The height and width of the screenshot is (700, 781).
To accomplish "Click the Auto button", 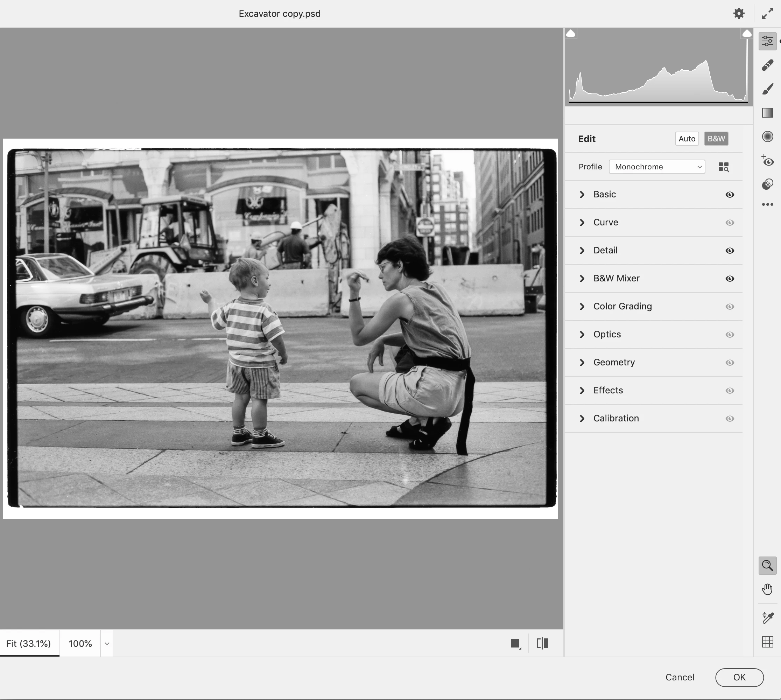I will (x=687, y=139).
